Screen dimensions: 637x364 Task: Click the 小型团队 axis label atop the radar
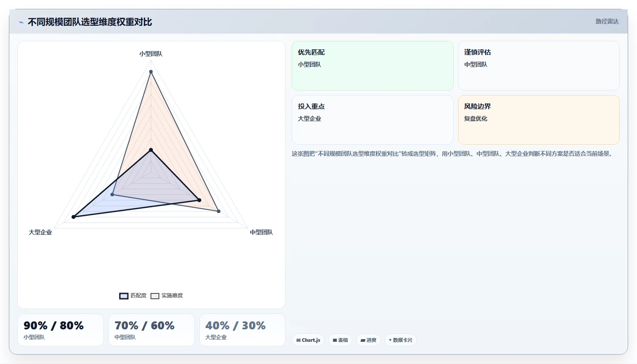[151, 54]
